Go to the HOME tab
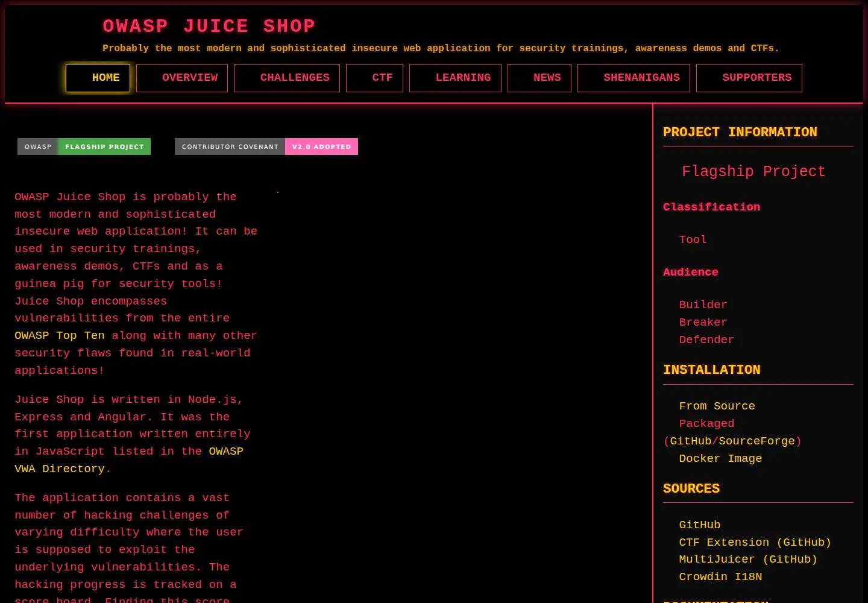The image size is (868, 603). point(98,78)
